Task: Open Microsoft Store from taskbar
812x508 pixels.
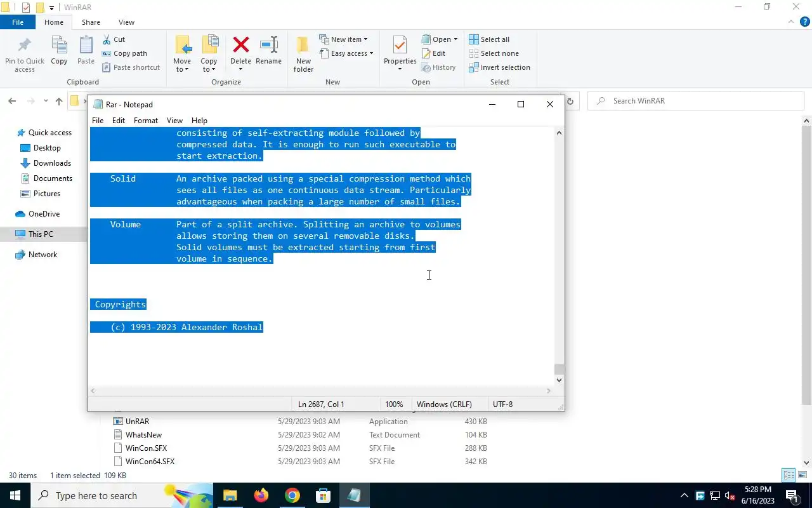Action: point(323,495)
